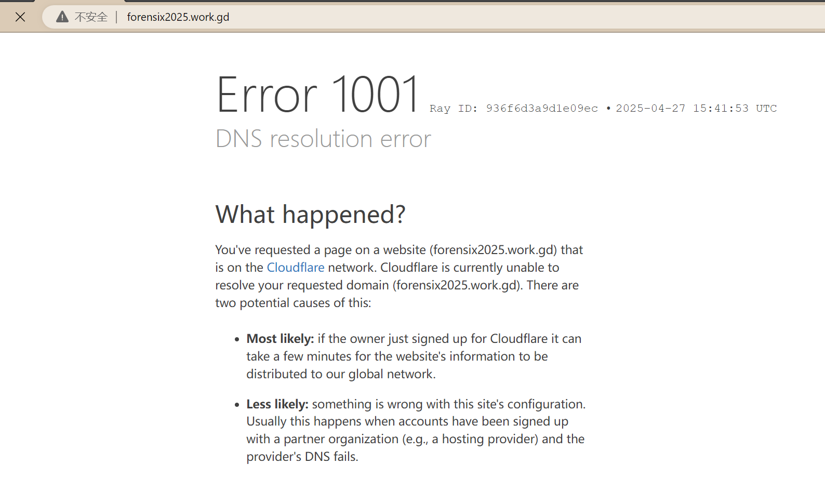825x504 pixels.
Task: Click the DNS resolution error subtitle
Action: 323,139
